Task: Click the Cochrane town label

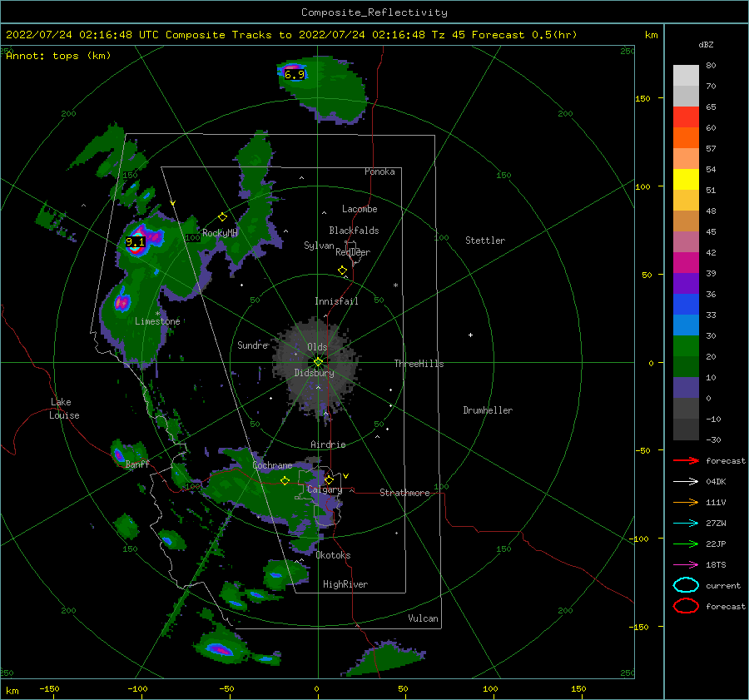Action: (x=272, y=465)
